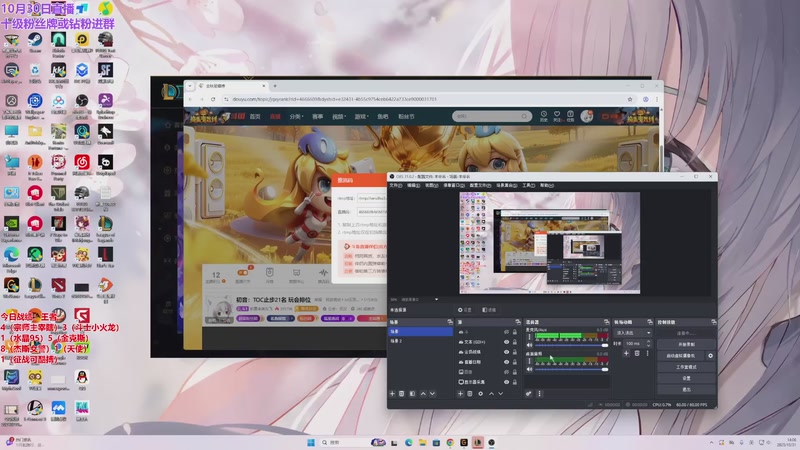Remove the selected source with trash icon

469,393
